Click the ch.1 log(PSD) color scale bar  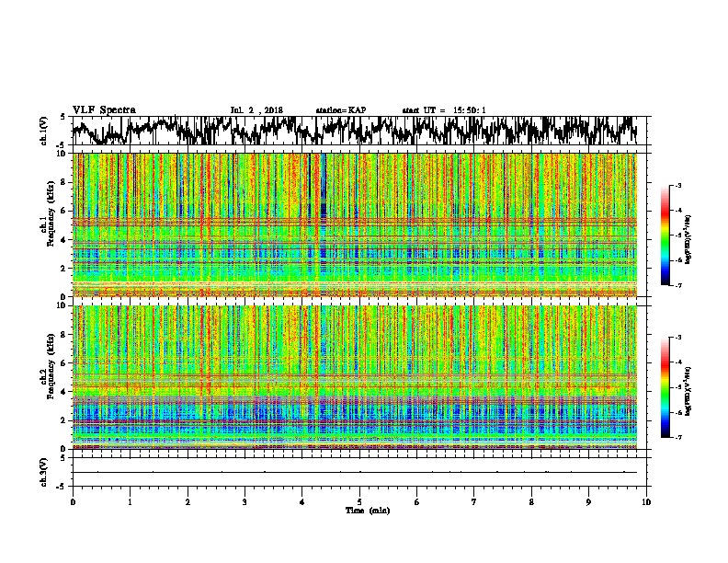pyautogui.click(x=665, y=236)
